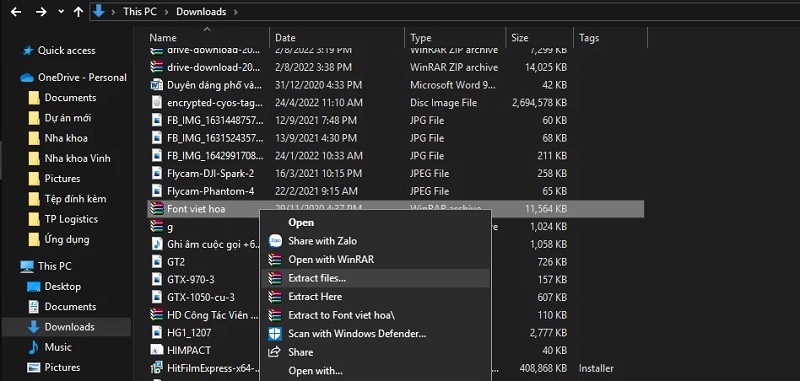Choose Open in the context menu
This screenshot has height=381, width=800.
click(x=301, y=222)
